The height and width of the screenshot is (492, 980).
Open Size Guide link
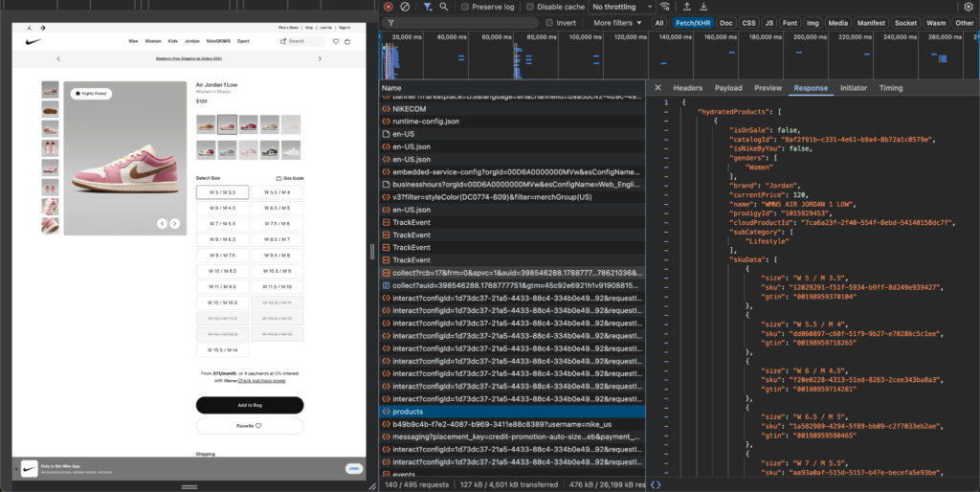[290, 178]
